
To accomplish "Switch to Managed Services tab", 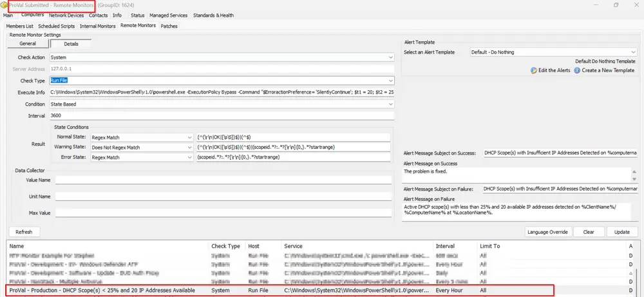I will coord(168,15).
